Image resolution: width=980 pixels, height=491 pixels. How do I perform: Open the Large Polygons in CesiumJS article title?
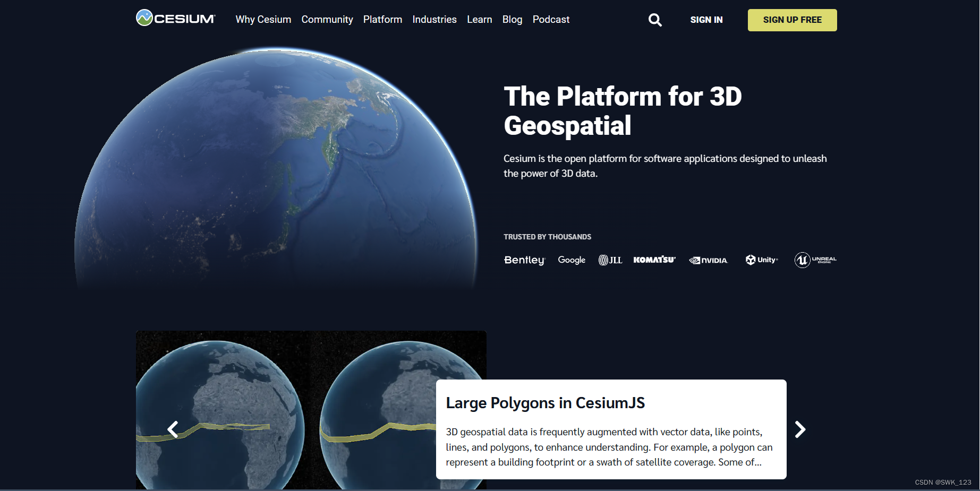(546, 403)
